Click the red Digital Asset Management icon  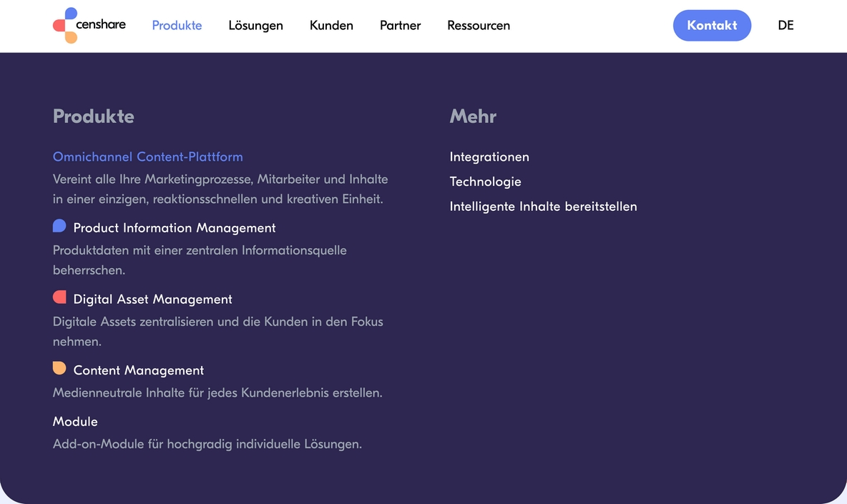59,297
